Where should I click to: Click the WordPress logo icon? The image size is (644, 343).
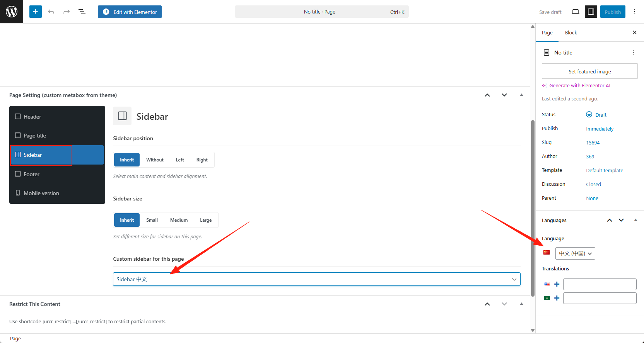pyautogui.click(x=12, y=12)
